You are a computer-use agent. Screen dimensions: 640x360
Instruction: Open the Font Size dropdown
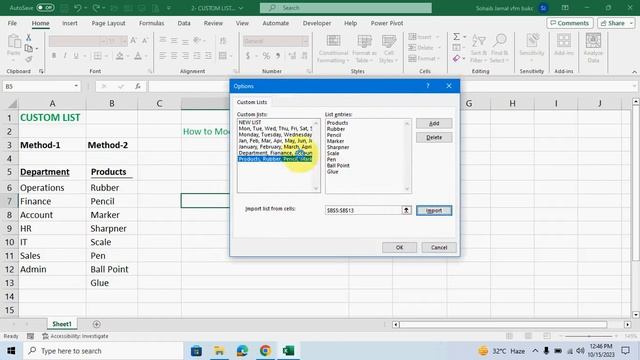[x=123, y=41]
